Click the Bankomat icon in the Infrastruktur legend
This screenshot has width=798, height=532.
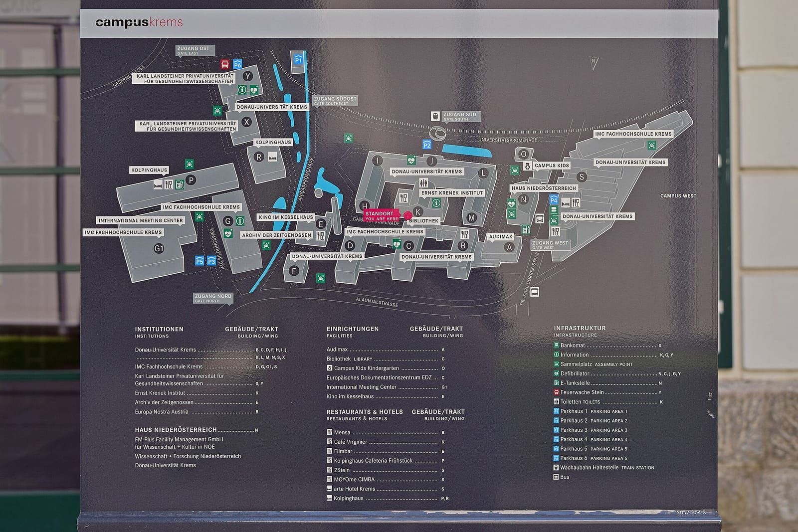[556, 345]
